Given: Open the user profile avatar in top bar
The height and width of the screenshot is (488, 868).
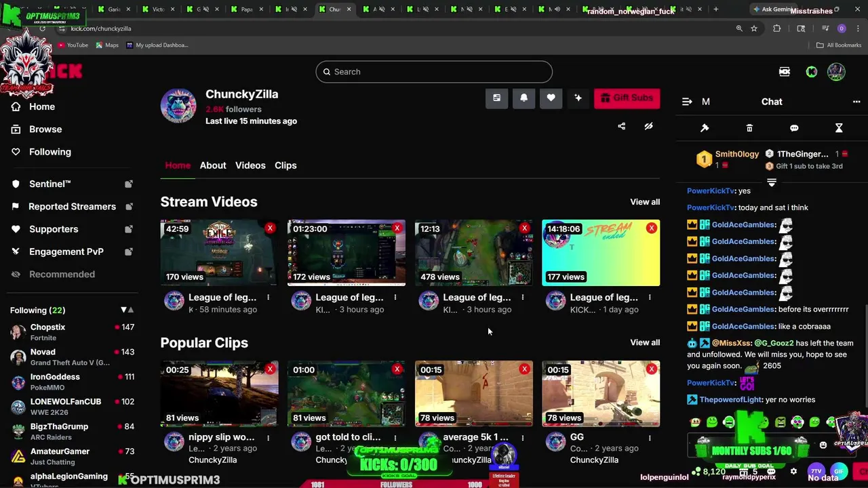Looking at the screenshot, I should 836,72.
